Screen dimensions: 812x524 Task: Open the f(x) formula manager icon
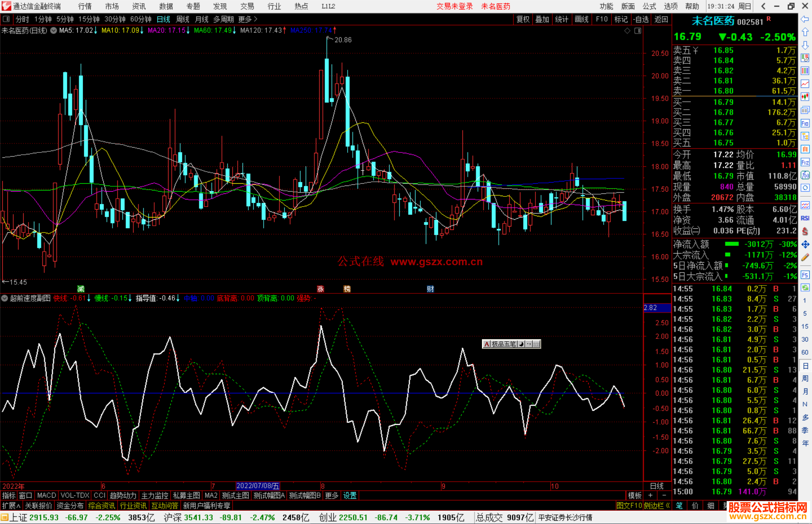(x=805, y=175)
